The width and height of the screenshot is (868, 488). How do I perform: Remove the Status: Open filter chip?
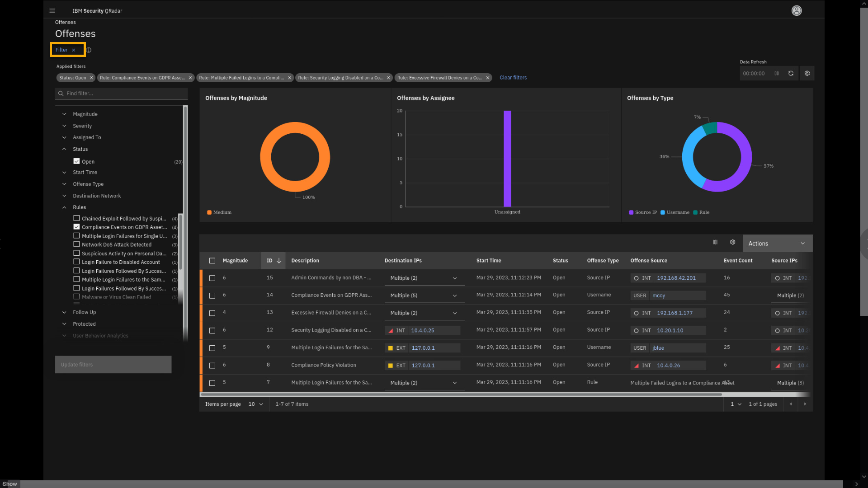[91, 78]
